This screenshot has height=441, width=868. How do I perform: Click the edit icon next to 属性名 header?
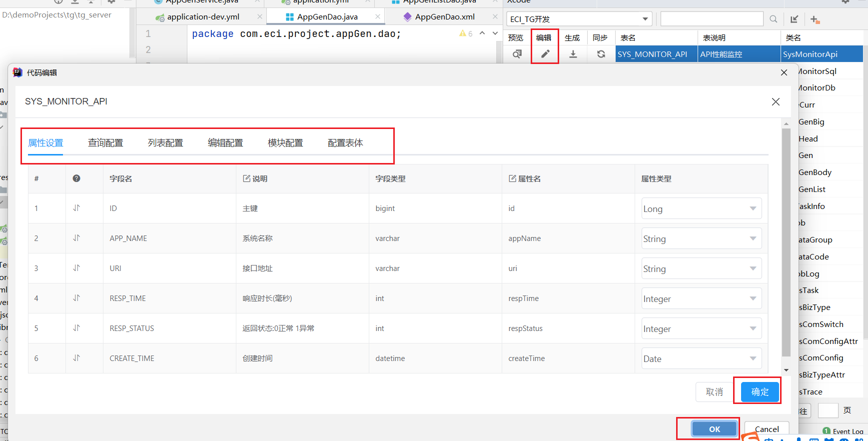tap(512, 178)
